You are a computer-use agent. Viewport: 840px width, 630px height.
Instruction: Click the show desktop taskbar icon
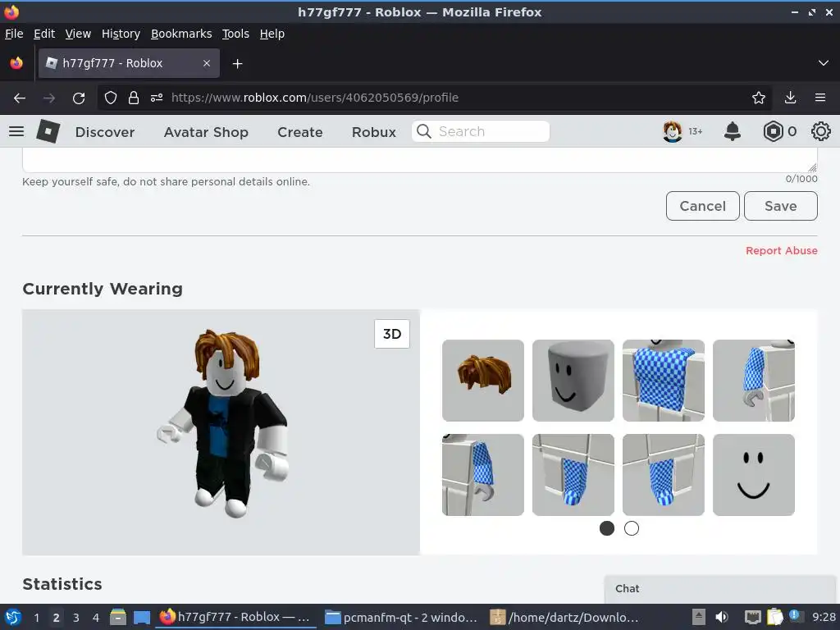coord(141,617)
